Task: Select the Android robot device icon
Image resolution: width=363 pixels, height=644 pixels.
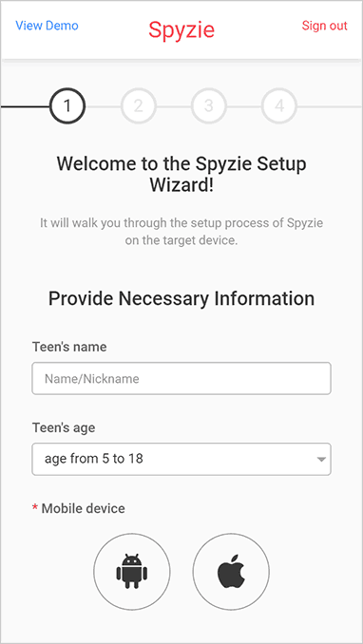Action: click(131, 572)
